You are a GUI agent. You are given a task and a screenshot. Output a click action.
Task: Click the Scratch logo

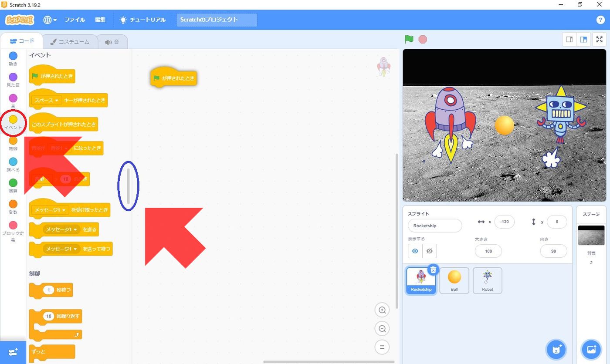(19, 20)
